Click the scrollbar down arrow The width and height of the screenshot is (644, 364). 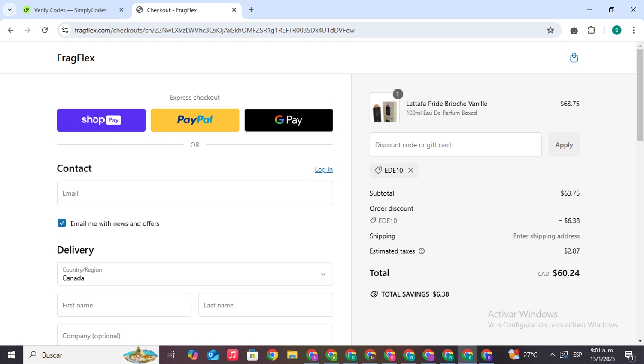coord(640,341)
